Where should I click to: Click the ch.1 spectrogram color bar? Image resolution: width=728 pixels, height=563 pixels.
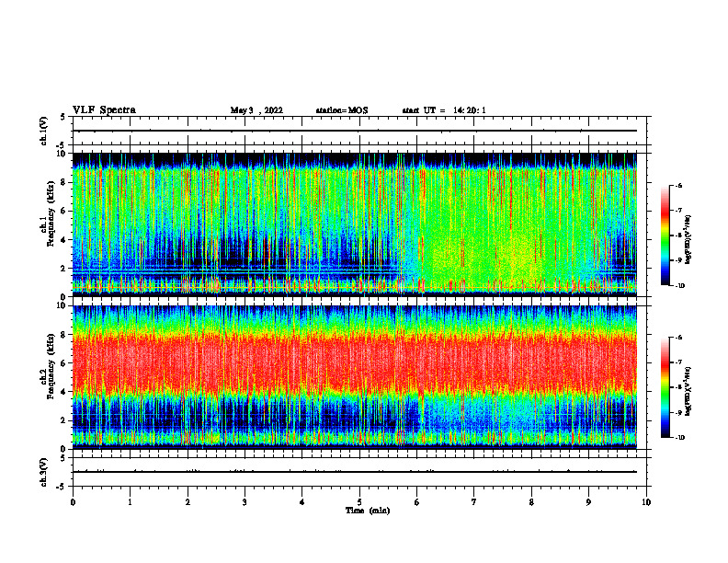click(x=665, y=236)
